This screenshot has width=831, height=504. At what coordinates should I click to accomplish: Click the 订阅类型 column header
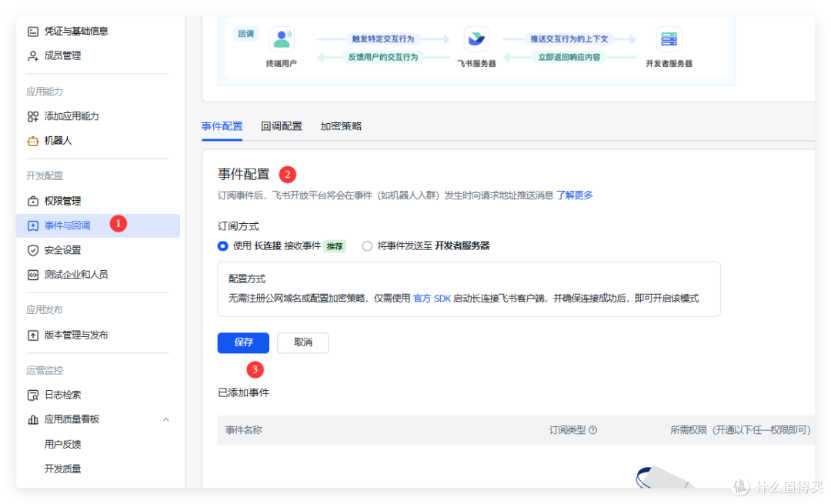click(568, 430)
